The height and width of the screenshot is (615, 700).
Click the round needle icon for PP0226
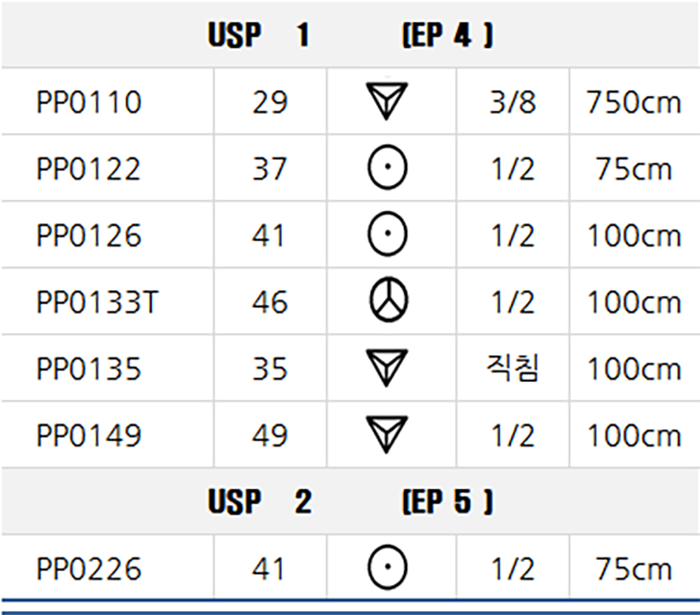coord(388,567)
